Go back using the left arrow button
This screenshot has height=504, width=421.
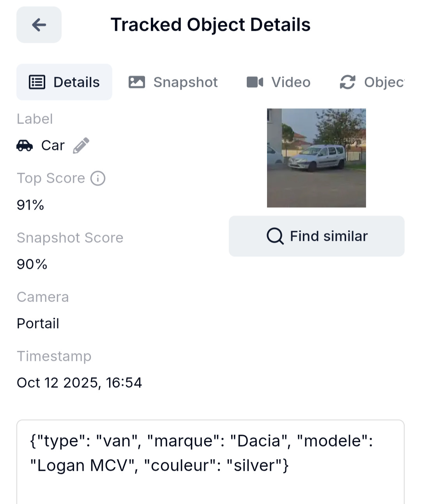tap(39, 25)
